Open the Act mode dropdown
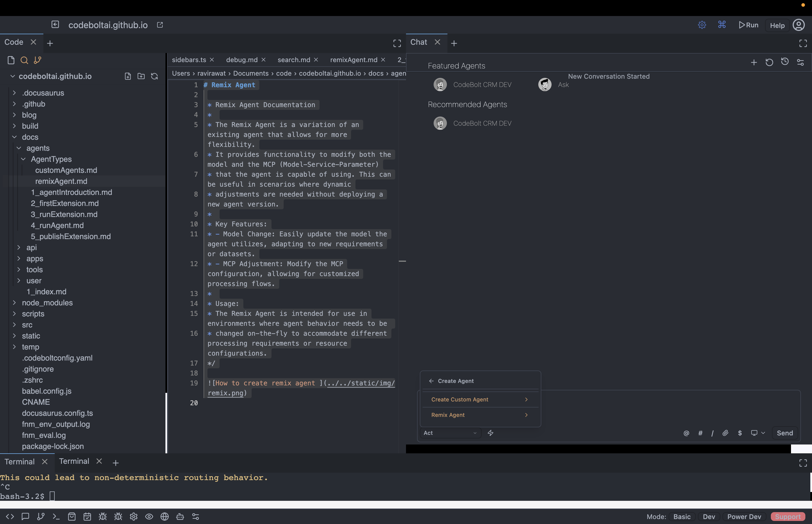This screenshot has width=812, height=524. 450,433
